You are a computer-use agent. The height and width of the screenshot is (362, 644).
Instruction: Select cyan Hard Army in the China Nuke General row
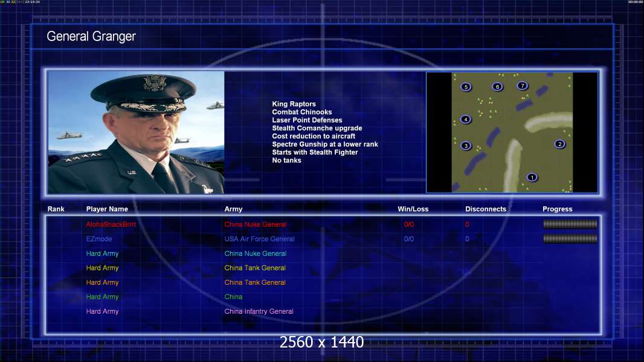[x=102, y=254]
